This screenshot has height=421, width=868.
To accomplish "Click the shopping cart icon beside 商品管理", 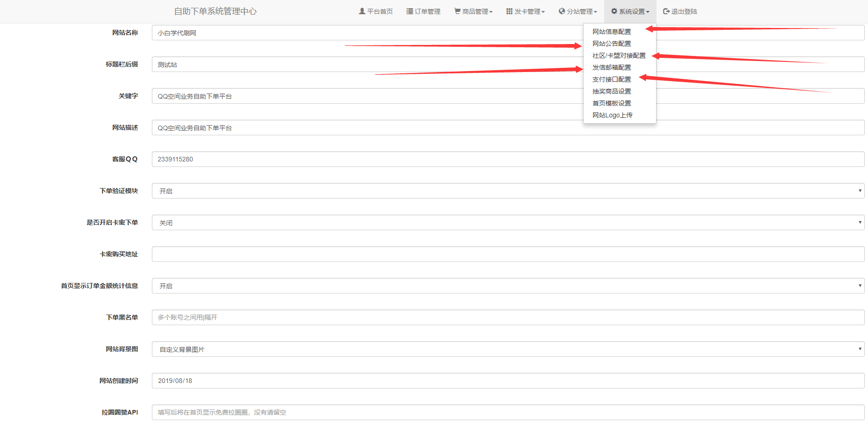I will tap(457, 11).
